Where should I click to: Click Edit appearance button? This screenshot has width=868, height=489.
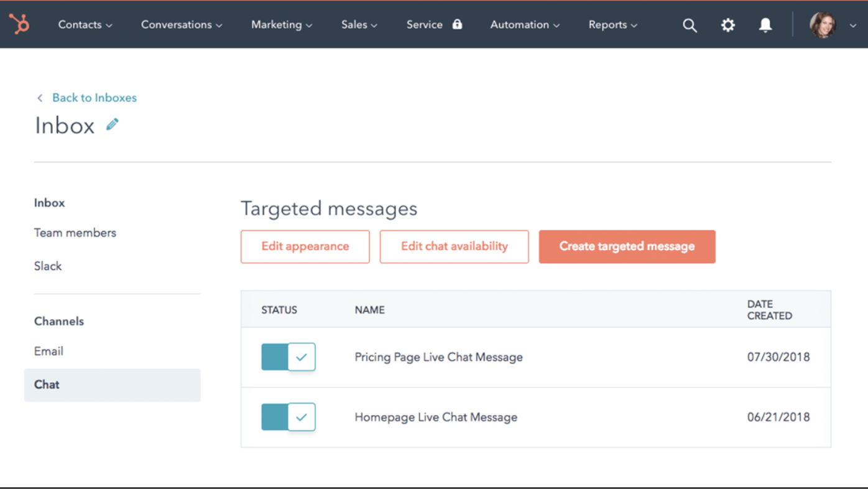coord(305,246)
